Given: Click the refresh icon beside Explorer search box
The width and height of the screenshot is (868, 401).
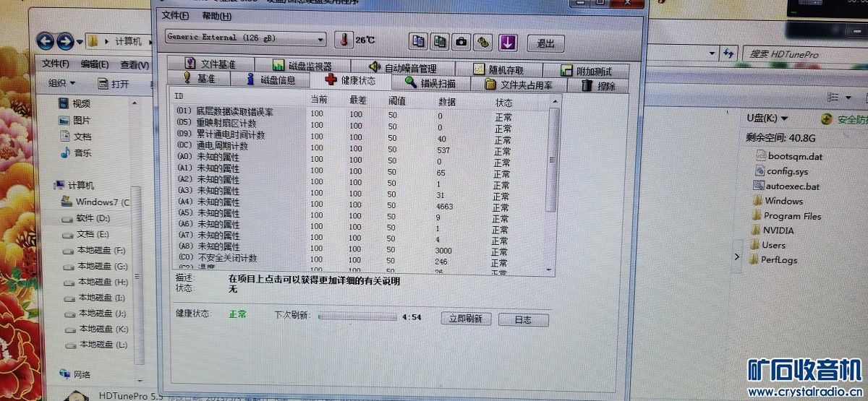Looking at the screenshot, I should (729, 53).
